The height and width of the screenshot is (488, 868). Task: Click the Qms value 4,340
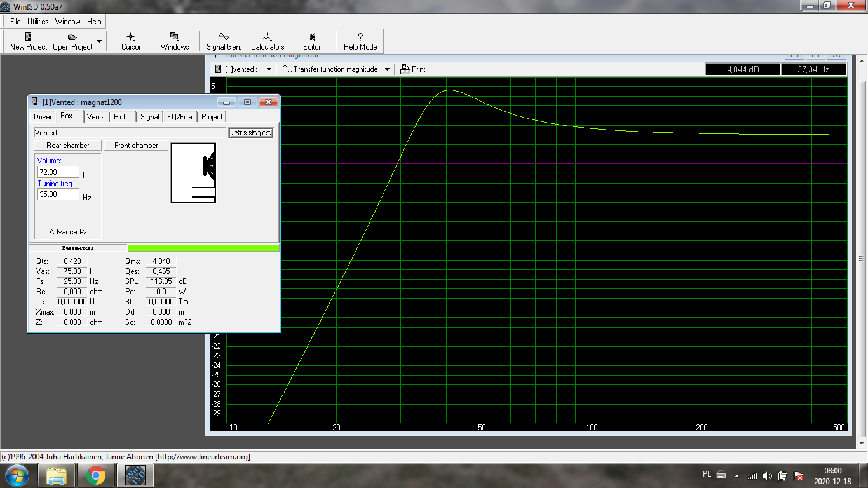click(x=161, y=261)
